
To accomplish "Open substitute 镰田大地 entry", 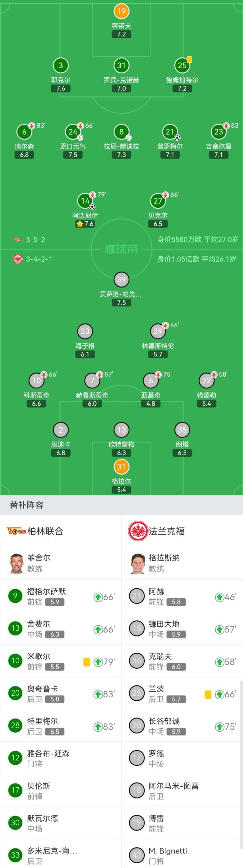I will [182, 629].
